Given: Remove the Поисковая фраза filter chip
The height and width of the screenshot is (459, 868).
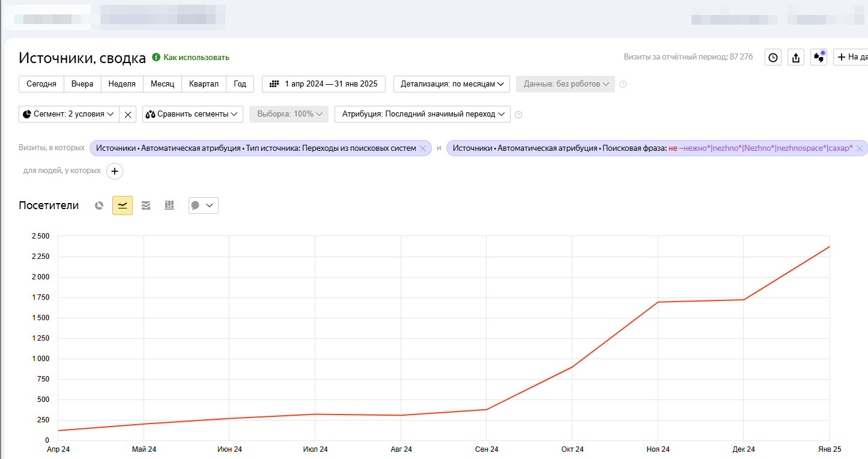Looking at the screenshot, I should pos(860,148).
